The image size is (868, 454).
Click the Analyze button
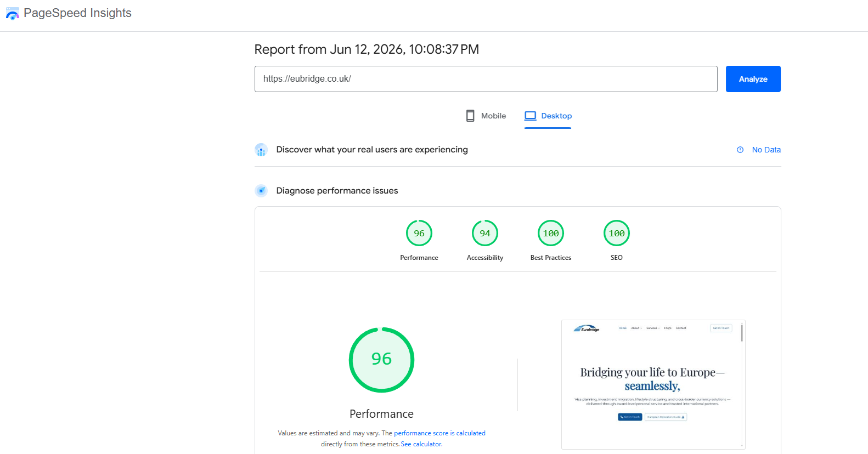point(753,79)
